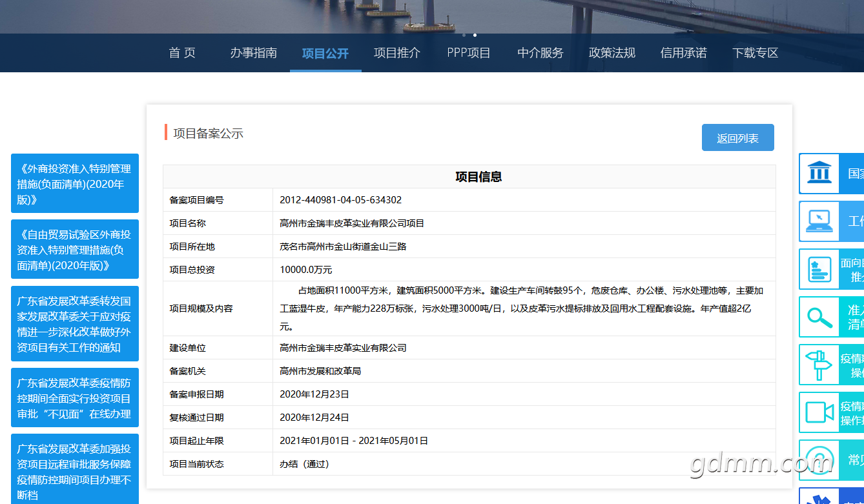864x504 pixels.
Task: Click the 项目规模及内容 label cell
Action: (x=218, y=308)
